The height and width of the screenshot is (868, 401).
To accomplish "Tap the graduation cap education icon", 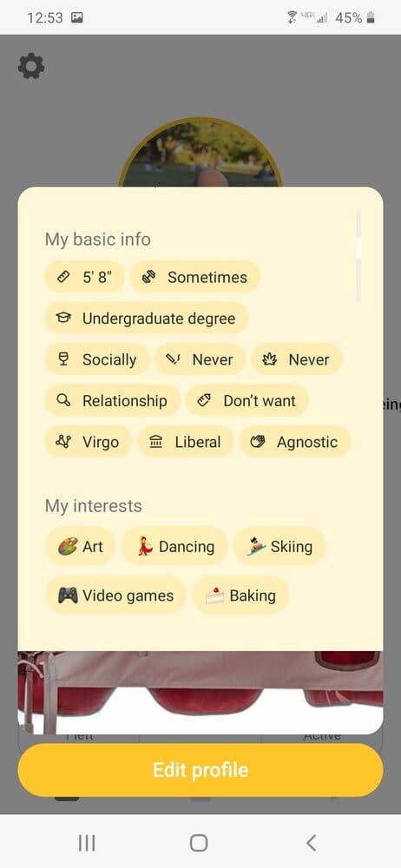I will (x=63, y=319).
